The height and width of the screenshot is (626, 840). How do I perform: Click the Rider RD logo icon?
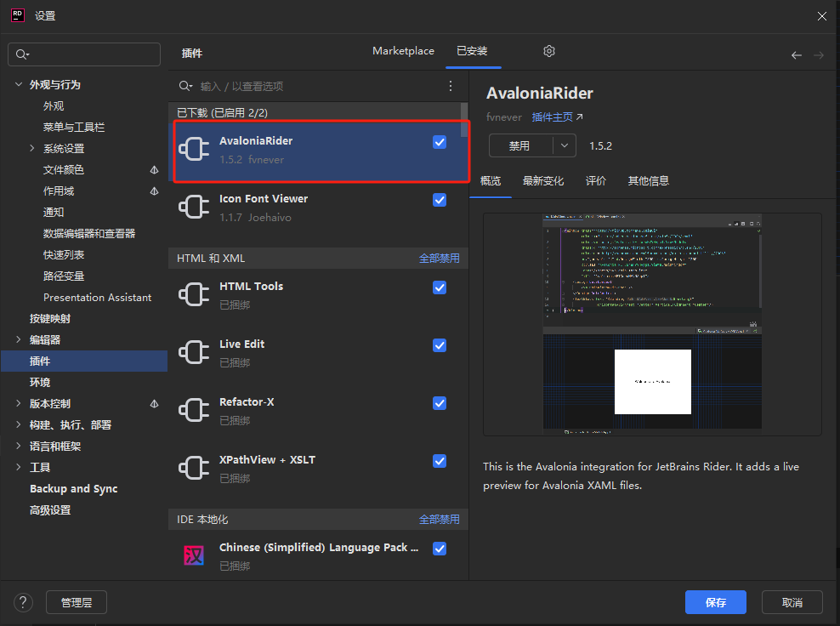pos(18,15)
